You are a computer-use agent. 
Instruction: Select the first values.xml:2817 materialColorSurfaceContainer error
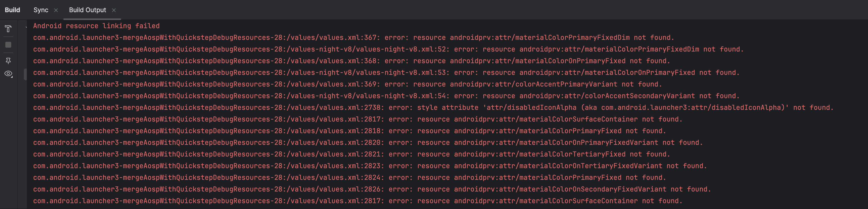coord(358,120)
